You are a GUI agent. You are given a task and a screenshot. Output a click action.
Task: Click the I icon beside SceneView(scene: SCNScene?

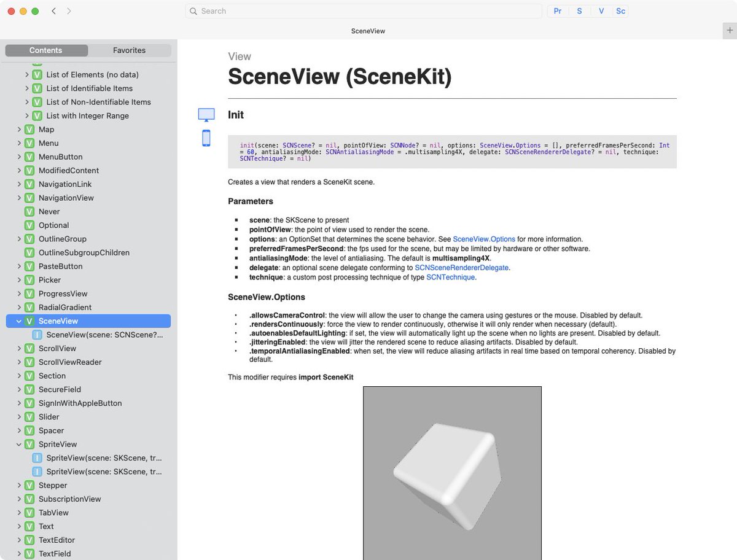[x=37, y=335]
